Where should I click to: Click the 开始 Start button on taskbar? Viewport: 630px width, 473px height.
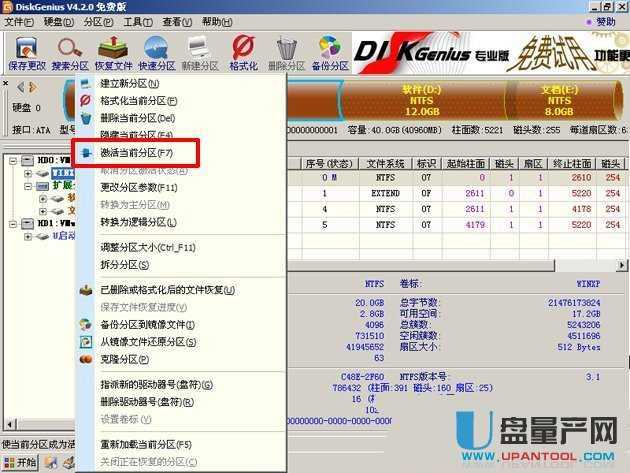[x=20, y=463]
